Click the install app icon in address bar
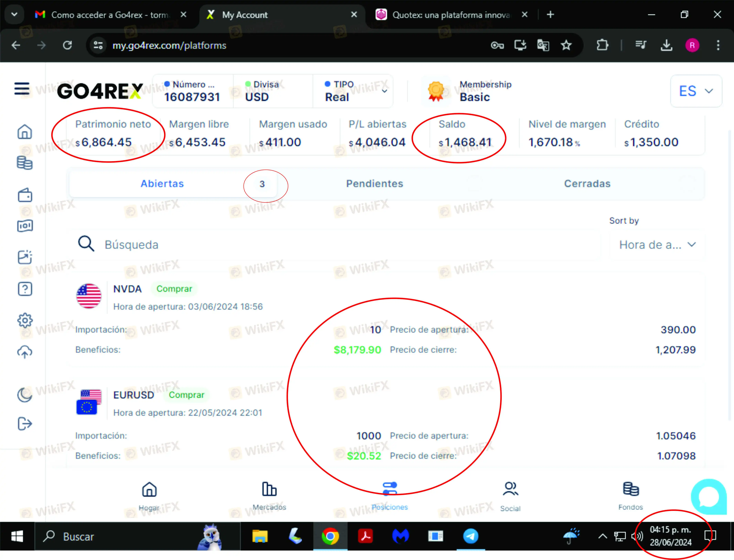This screenshot has height=560, width=734. coord(520,45)
